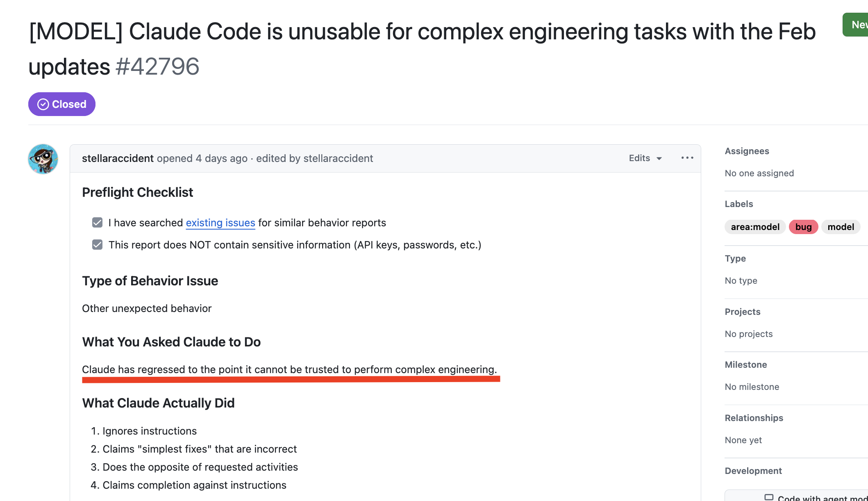This screenshot has width=868, height=501.
Task: Open the Type section
Action: [x=735, y=259]
